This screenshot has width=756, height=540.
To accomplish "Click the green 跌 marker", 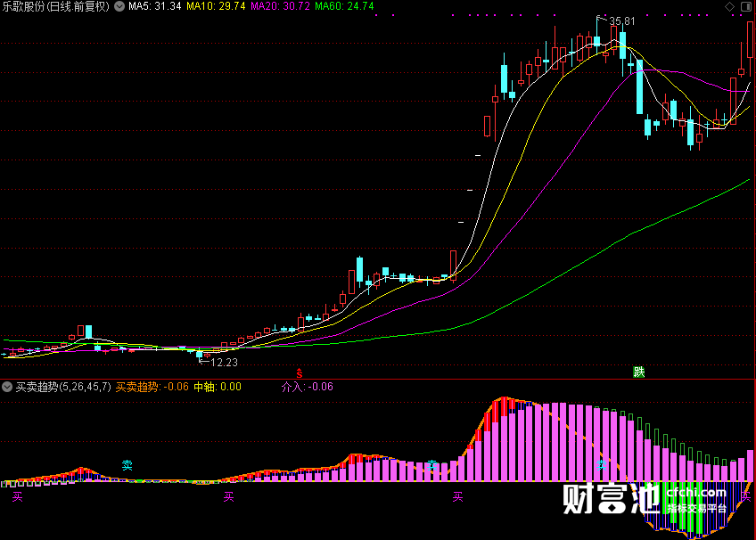I will 639,372.
